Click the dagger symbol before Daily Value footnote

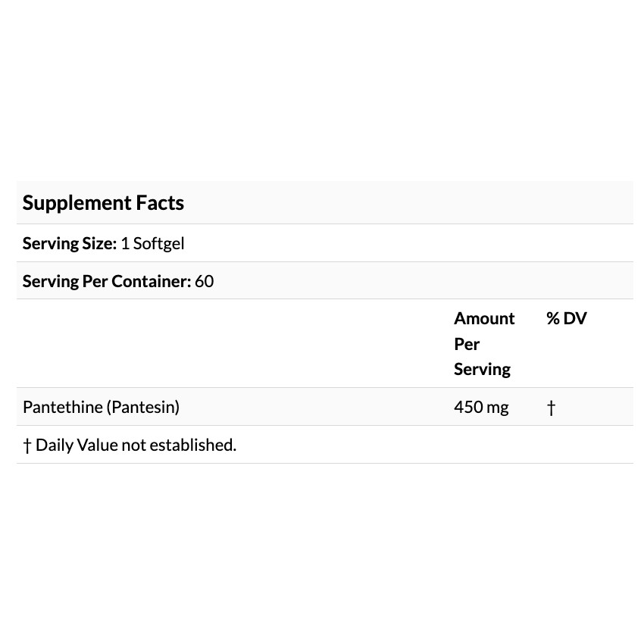point(27,445)
